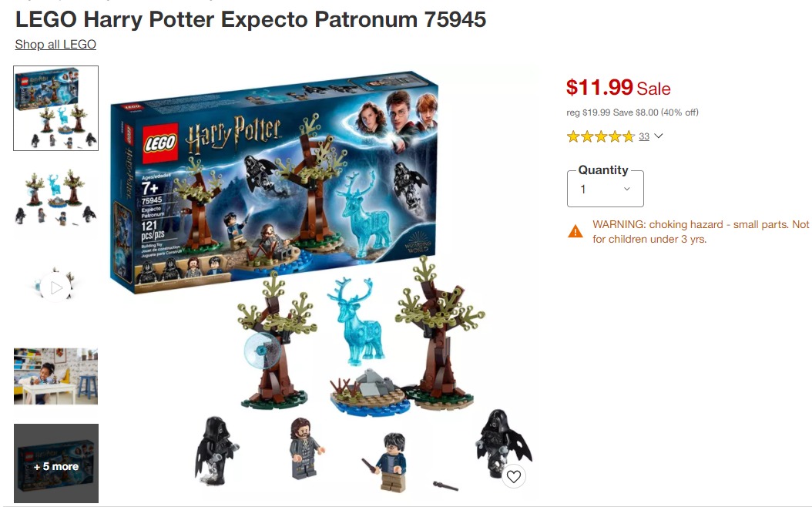Click the Quantity dropdown arrow
The width and height of the screenshot is (812, 507).
(626, 189)
